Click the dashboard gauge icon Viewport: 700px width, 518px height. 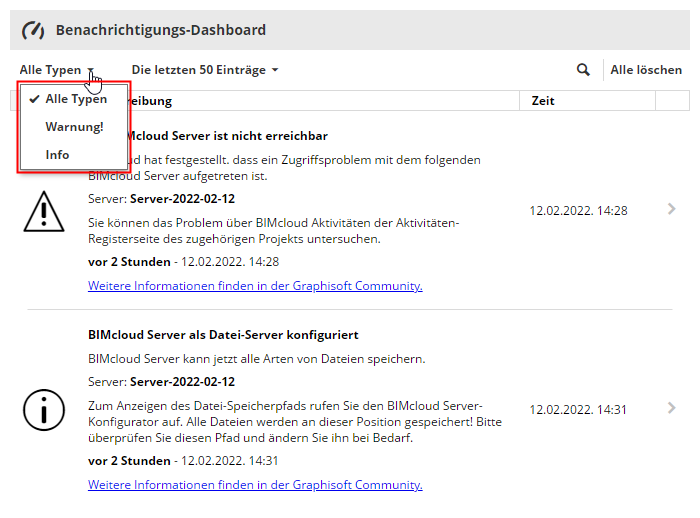33,30
